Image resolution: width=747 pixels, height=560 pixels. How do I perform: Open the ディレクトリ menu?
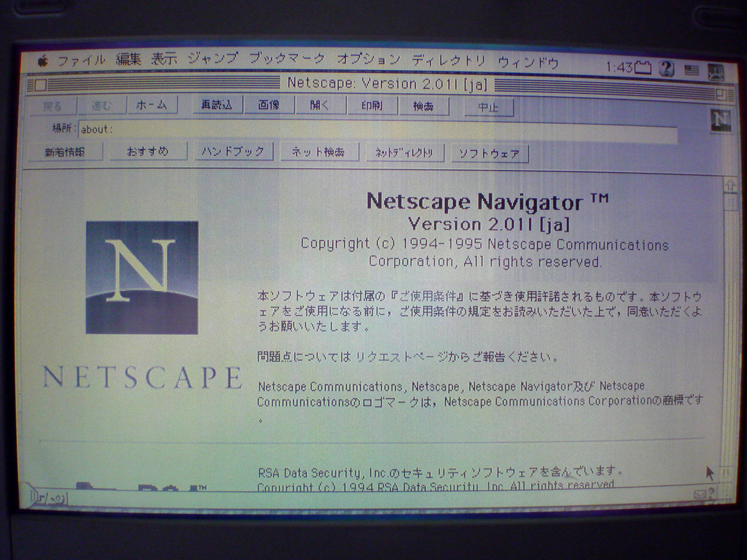[x=449, y=61]
